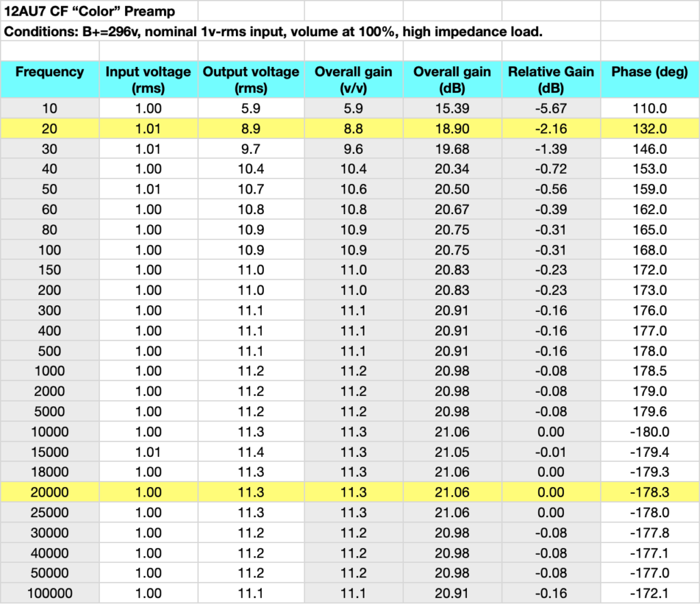The width and height of the screenshot is (700, 604).
Task: Click the Conditions B+=296v description cell
Action: tap(301, 31)
